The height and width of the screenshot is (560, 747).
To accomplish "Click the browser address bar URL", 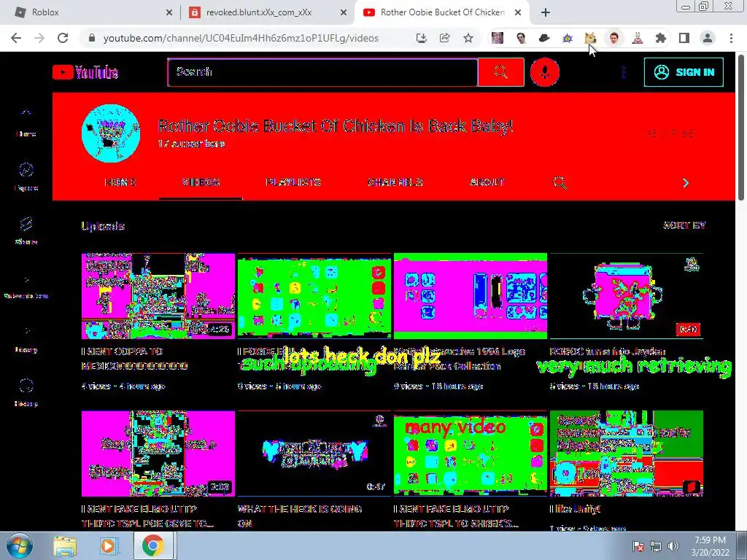I will click(x=241, y=38).
